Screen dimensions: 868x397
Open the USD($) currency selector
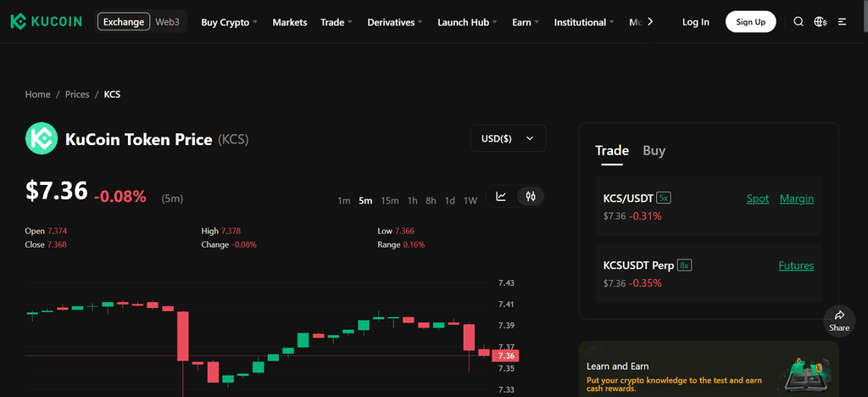coord(509,138)
